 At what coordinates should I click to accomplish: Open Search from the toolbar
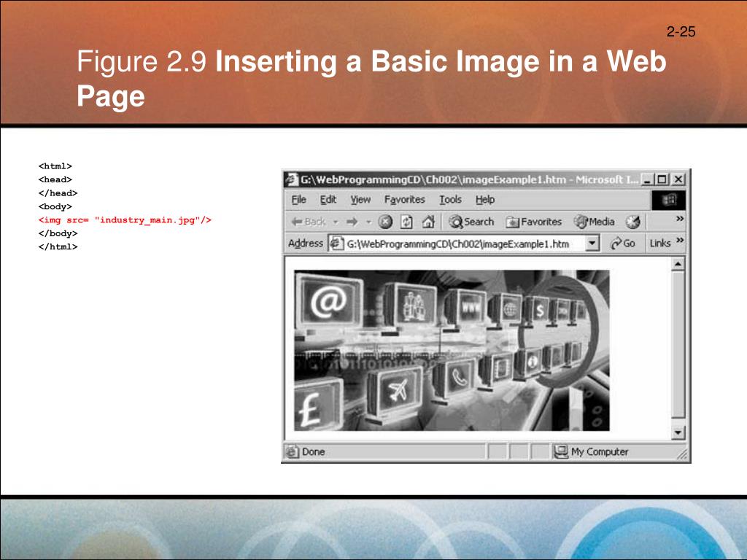click(x=471, y=222)
